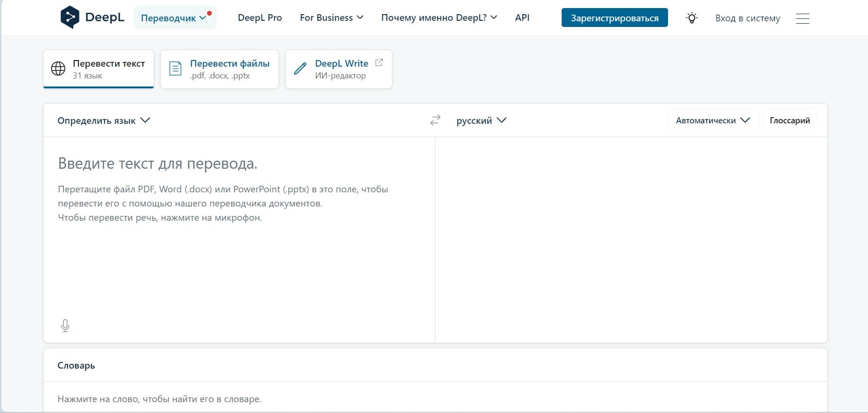Click the document icon in Перевести файлы tab
This screenshot has width=868, height=413.
click(175, 69)
